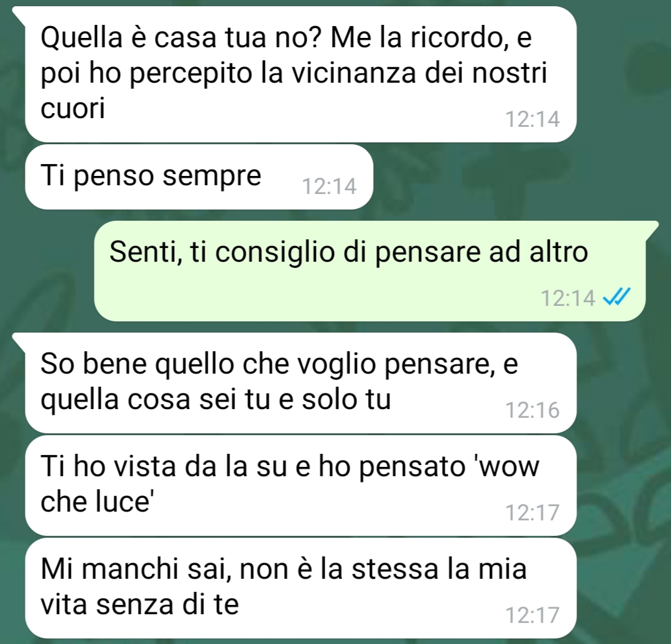
Task: Click the word 'cuori' in the first message
Action: 73,109
